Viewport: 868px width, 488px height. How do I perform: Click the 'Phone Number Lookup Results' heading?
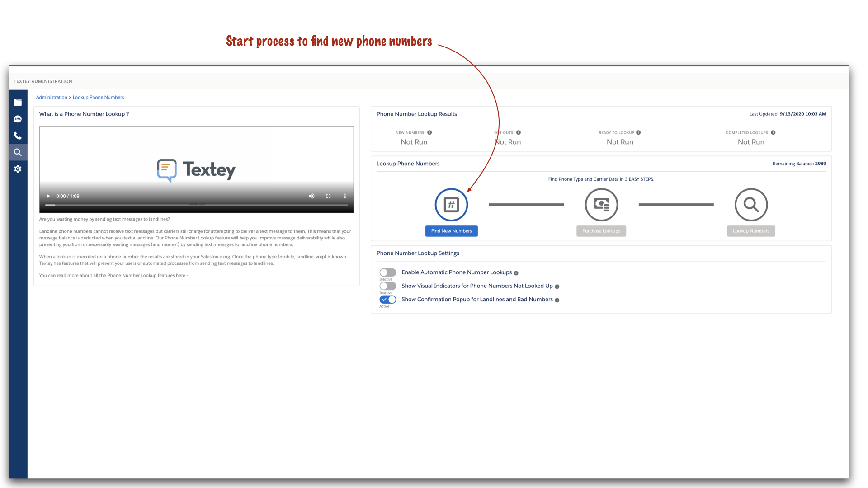click(x=416, y=114)
